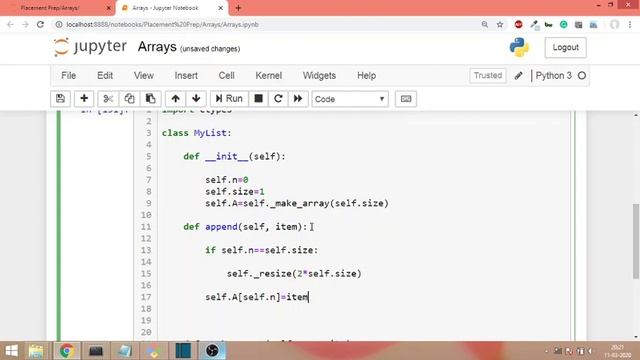Open the Edit menu

(x=105, y=76)
